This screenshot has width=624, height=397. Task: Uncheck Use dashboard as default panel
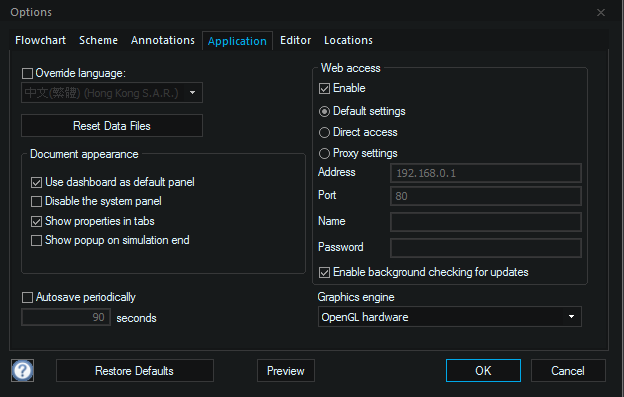tap(36, 183)
